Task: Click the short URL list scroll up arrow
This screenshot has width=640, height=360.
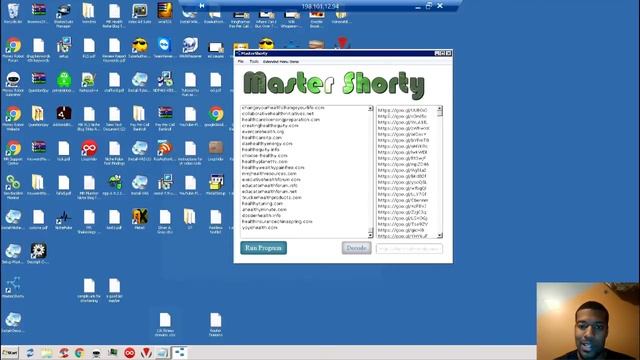Action: 440,109
